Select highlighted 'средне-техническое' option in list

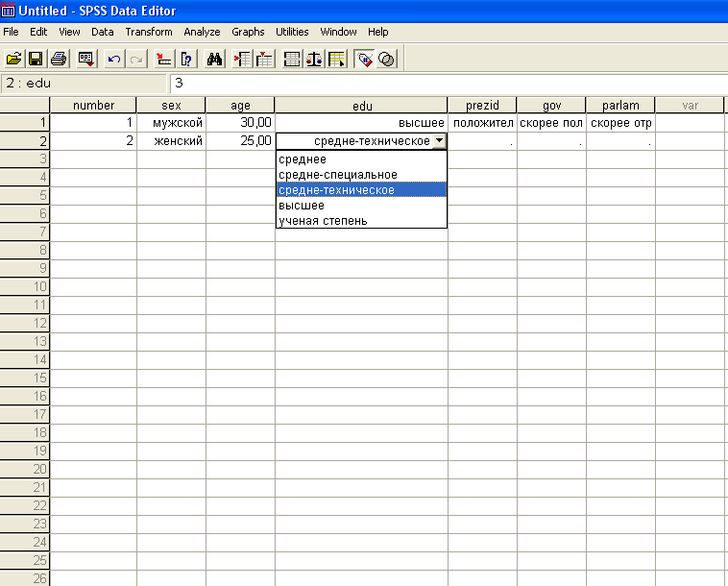pyautogui.click(x=361, y=190)
